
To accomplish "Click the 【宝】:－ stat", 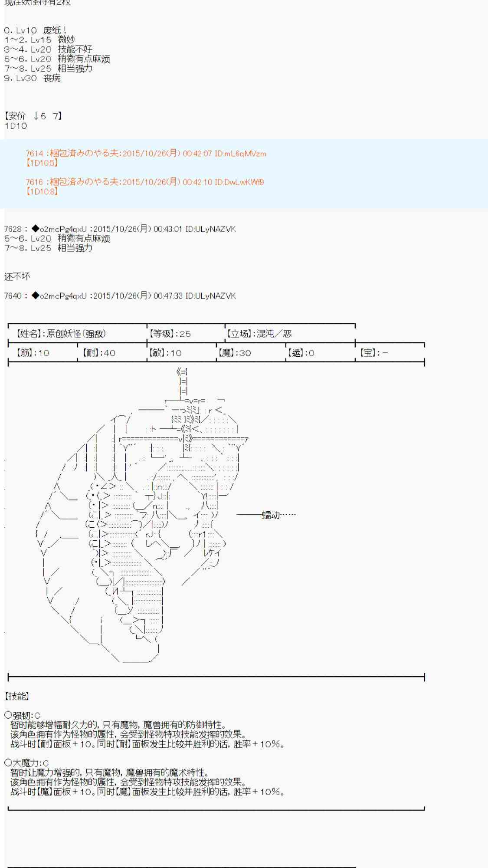I will point(373,353).
